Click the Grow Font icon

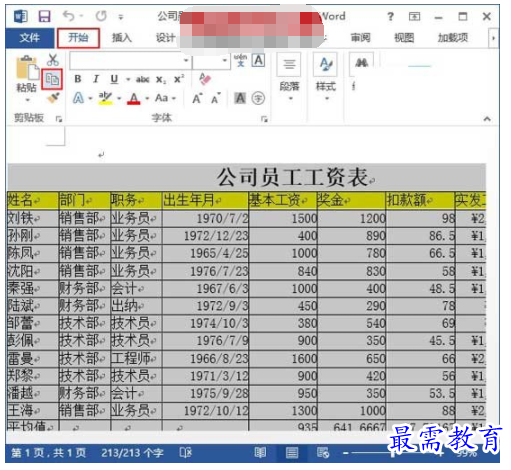coord(197,98)
